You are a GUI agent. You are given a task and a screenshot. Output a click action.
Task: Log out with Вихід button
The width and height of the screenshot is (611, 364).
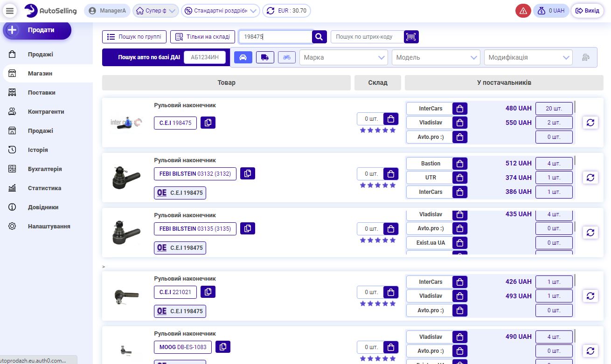coord(588,11)
